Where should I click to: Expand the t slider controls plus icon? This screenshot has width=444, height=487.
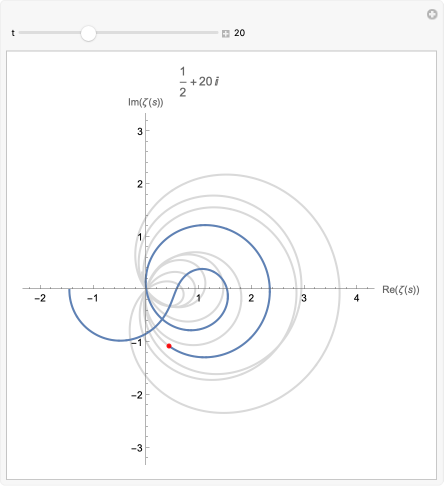226,33
